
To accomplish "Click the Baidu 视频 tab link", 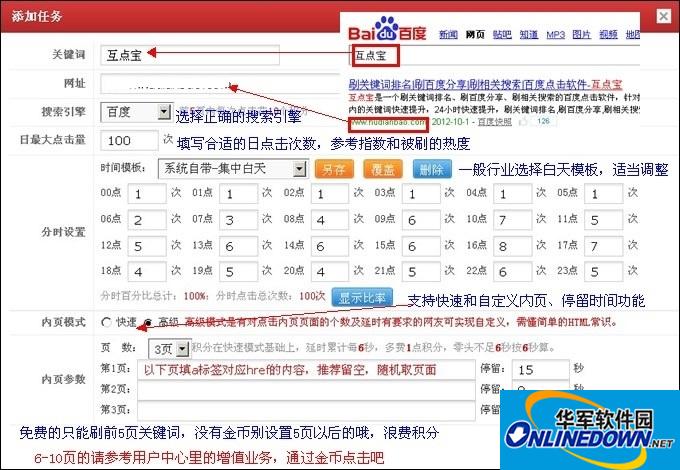I will click(608, 34).
